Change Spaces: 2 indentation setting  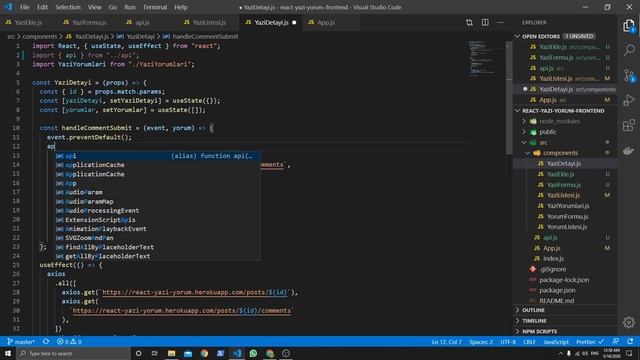tap(481, 342)
